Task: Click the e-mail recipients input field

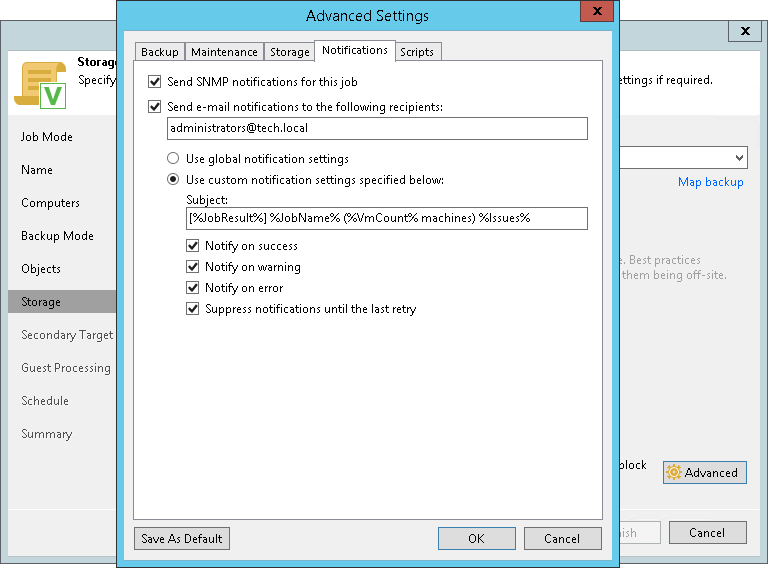Action: [377, 128]
